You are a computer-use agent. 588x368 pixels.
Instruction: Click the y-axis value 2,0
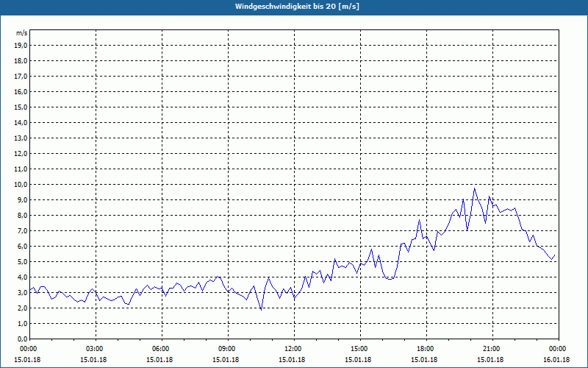point(22,308)
